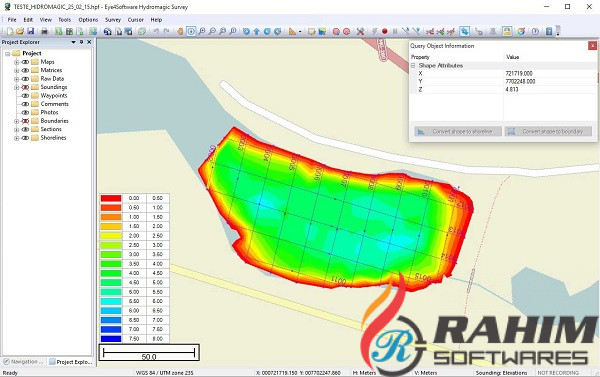
Task: Toggle visibility eye of Shorelines folder
Action: (x=25, y=138)
